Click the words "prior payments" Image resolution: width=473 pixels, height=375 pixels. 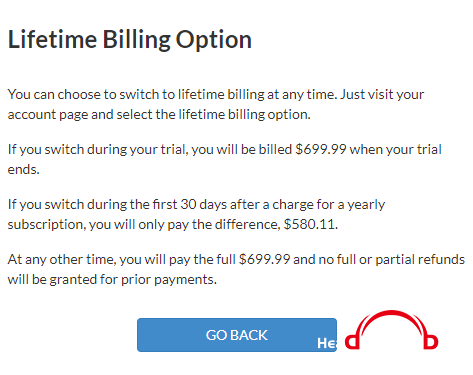pos(169,280)
